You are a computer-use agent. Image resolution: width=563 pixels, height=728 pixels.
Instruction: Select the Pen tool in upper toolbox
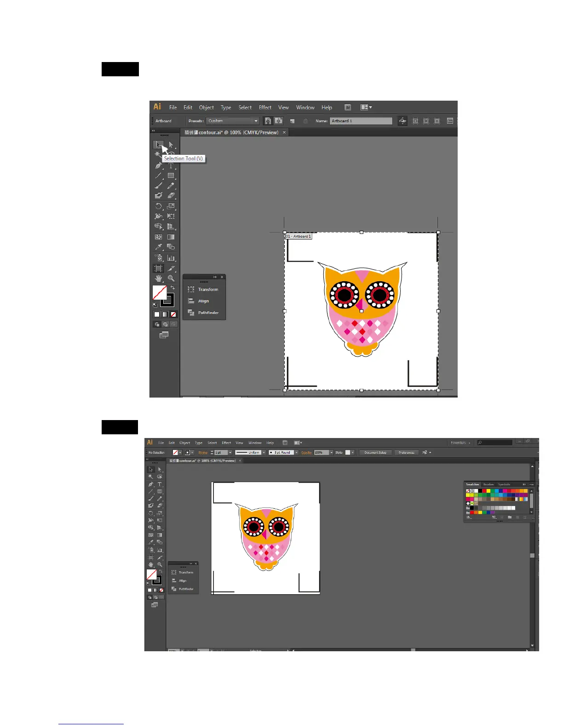[158, 165]
